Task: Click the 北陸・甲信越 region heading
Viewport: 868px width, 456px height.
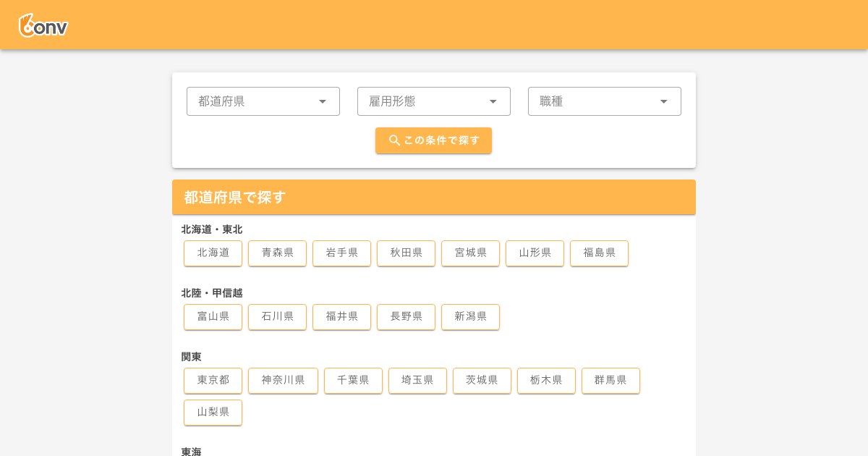Action: coord(212,293)
